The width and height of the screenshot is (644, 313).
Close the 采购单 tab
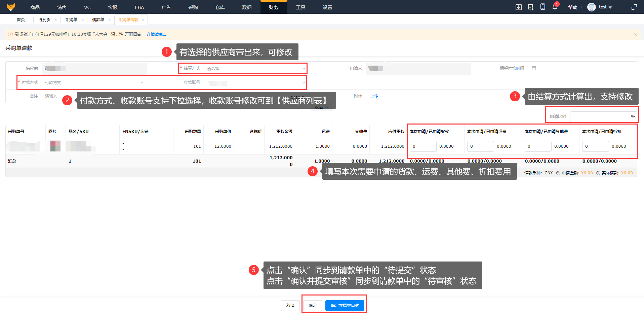coord(83,20)
